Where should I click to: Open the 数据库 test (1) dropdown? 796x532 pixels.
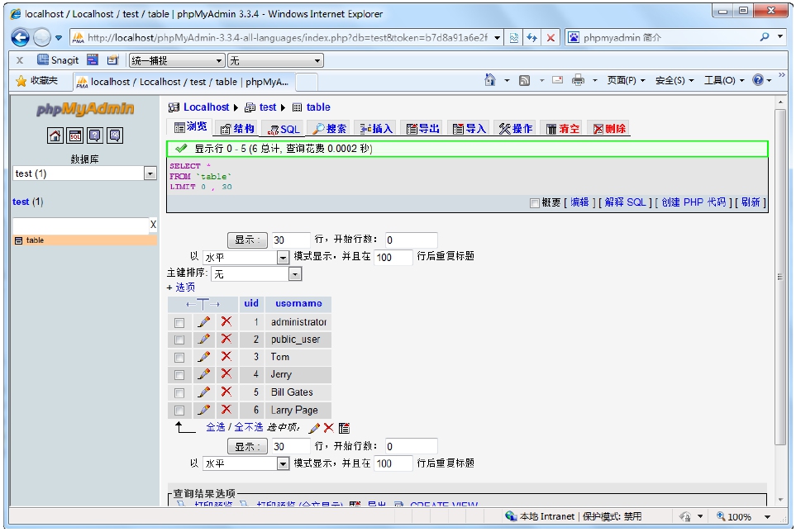pyautogui.click(x=84, y=173)
